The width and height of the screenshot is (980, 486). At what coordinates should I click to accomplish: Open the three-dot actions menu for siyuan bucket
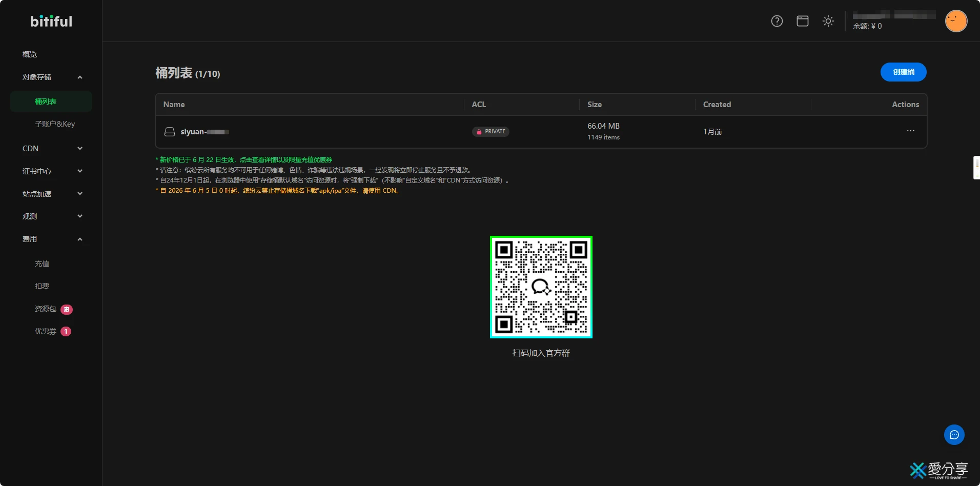(x=911, y=131)
